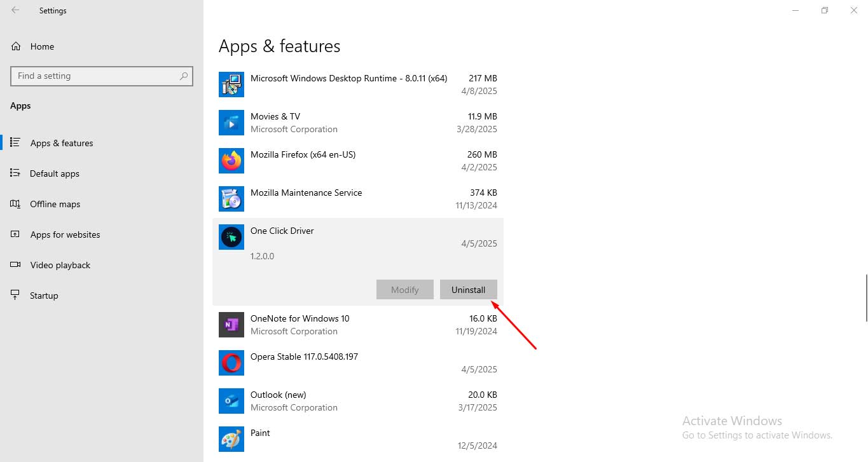Viewport: 868px width, 462px height.
Task: Go back using the back arrow
Action: pyautogui.click(x=15, y=10)
